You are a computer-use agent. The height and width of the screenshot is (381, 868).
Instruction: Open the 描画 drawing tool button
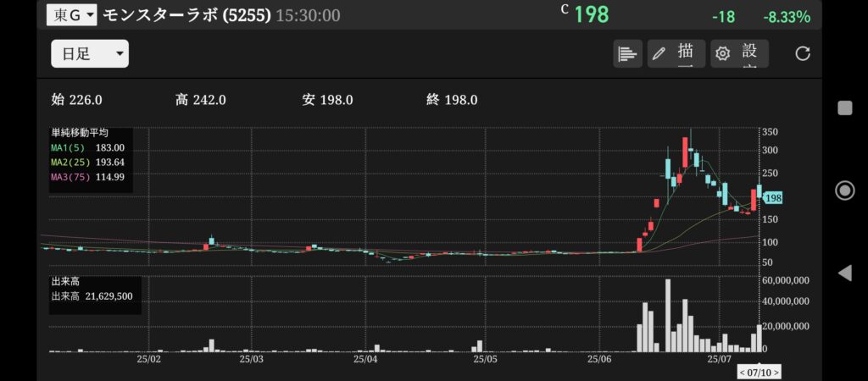676,53
